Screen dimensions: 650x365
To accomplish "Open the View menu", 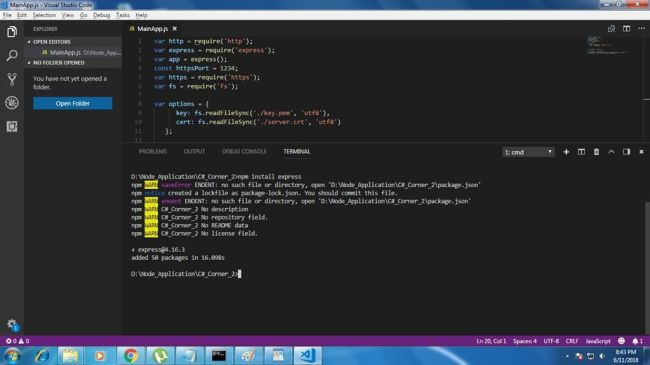I will 68,15.
